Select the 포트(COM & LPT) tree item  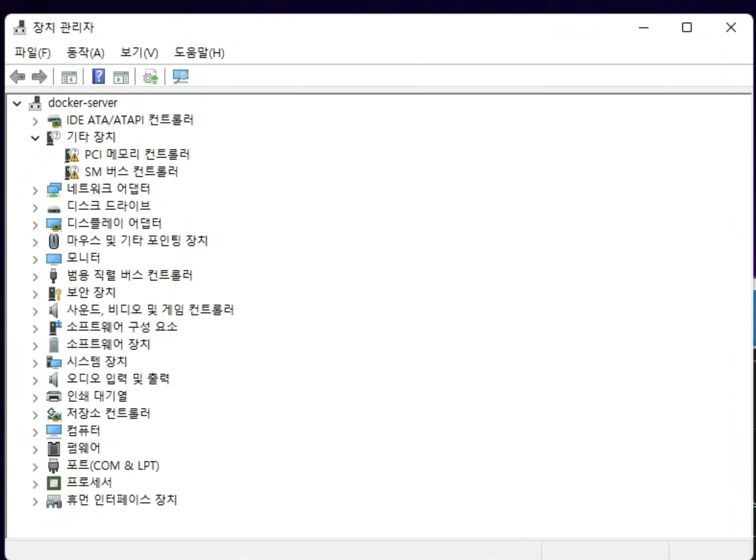113,466
